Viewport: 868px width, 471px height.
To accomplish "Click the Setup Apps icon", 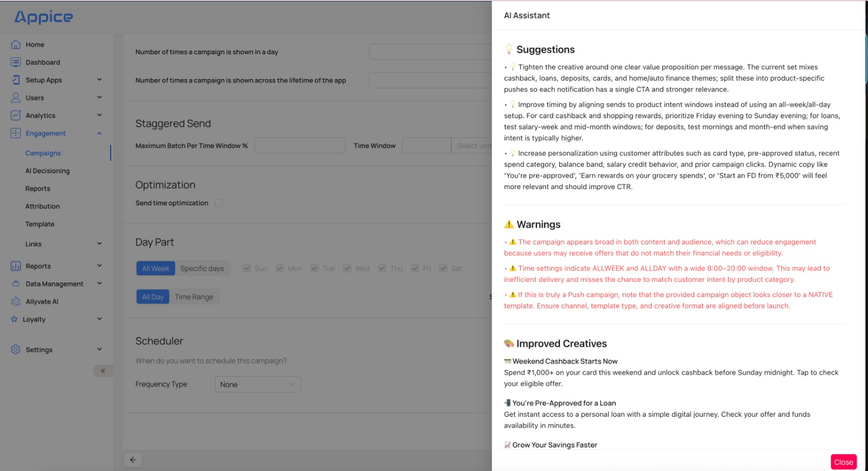I will (16, 80).
